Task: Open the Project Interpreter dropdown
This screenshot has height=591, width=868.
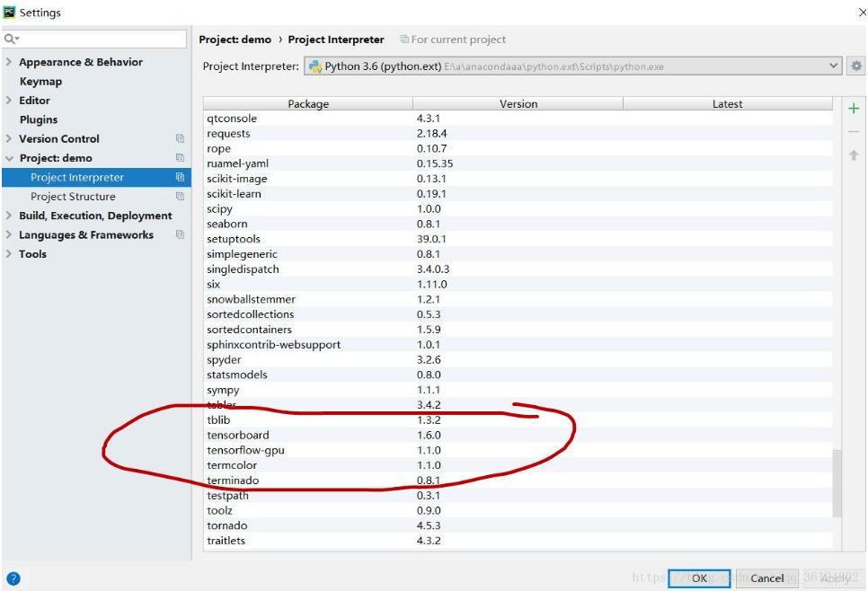Action: coord(834,66)
